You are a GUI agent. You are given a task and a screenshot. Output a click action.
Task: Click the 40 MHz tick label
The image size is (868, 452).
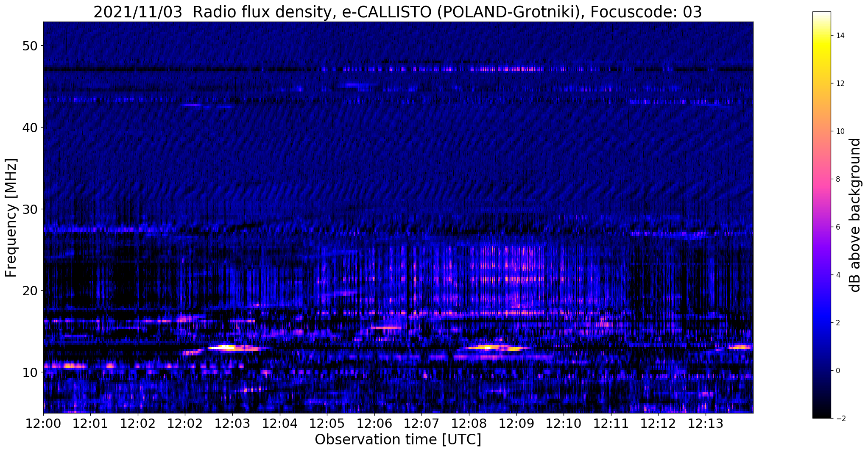click(29, 127)
